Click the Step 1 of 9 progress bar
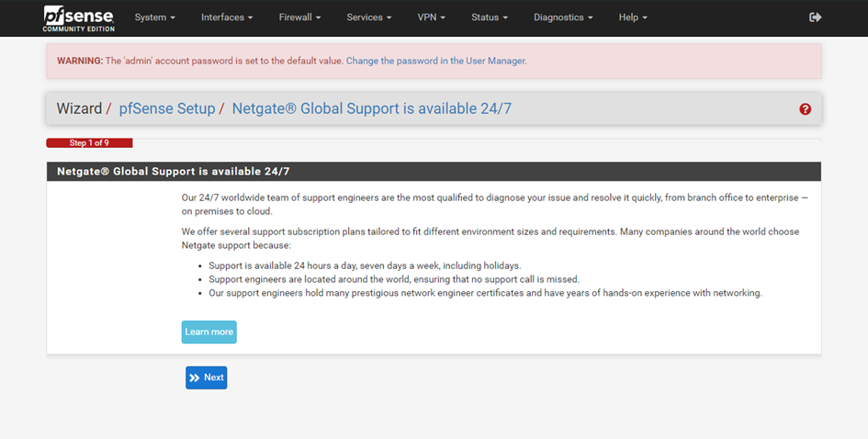 89,143
